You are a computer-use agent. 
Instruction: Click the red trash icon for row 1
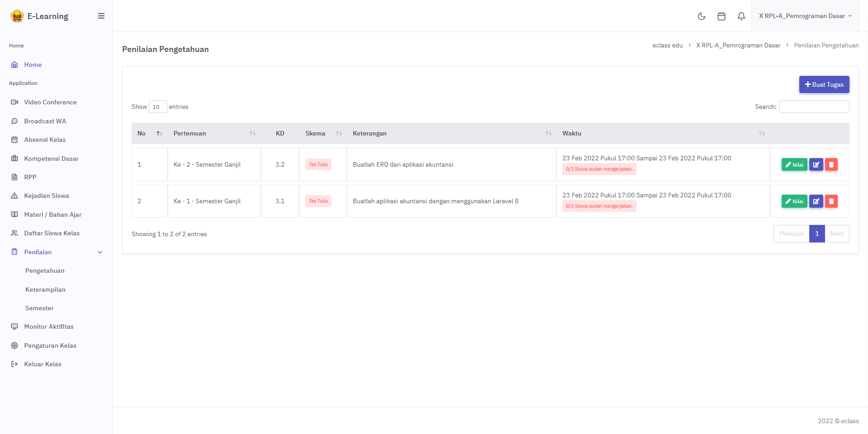point(831,165)
